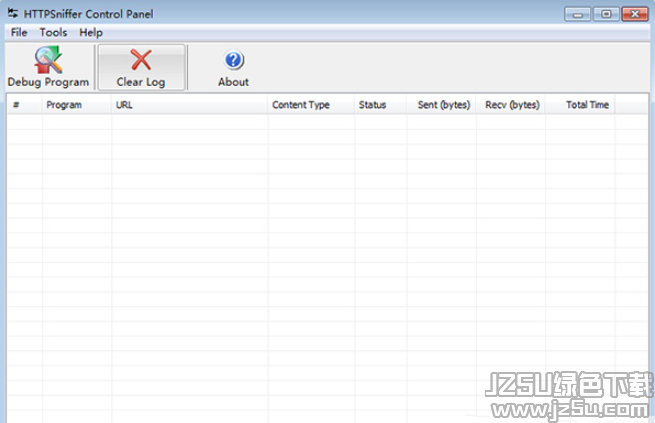The width and height of the screenshot is (655, 423).
Task: Sort by Total Time column header
Action: (580, 105)
